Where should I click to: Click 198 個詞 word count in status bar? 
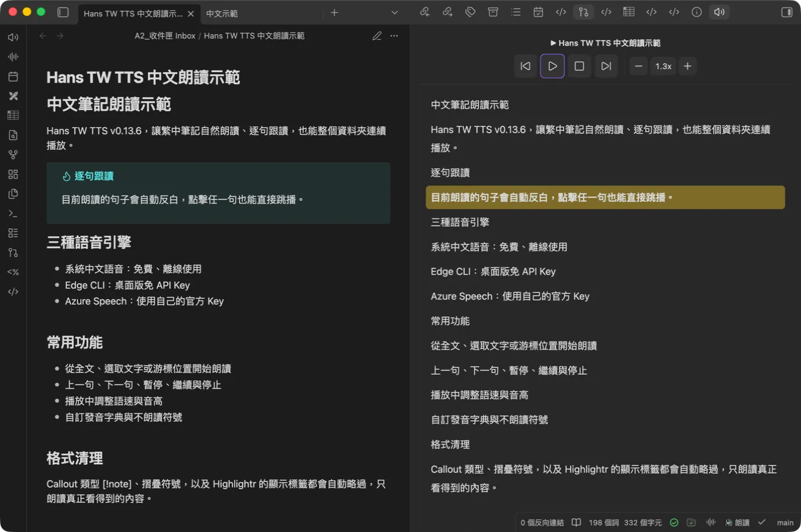click(x=604, y=523)
